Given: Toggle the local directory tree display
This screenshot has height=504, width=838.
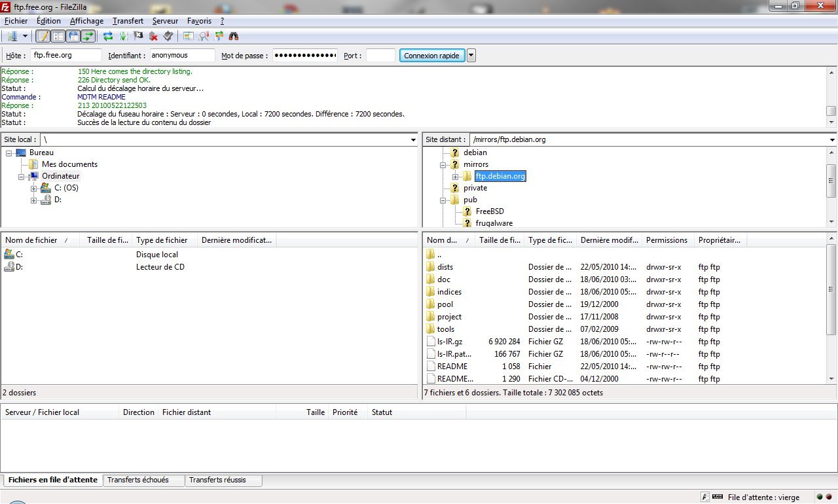Looking at the screenshot, I should pos(58,36).
